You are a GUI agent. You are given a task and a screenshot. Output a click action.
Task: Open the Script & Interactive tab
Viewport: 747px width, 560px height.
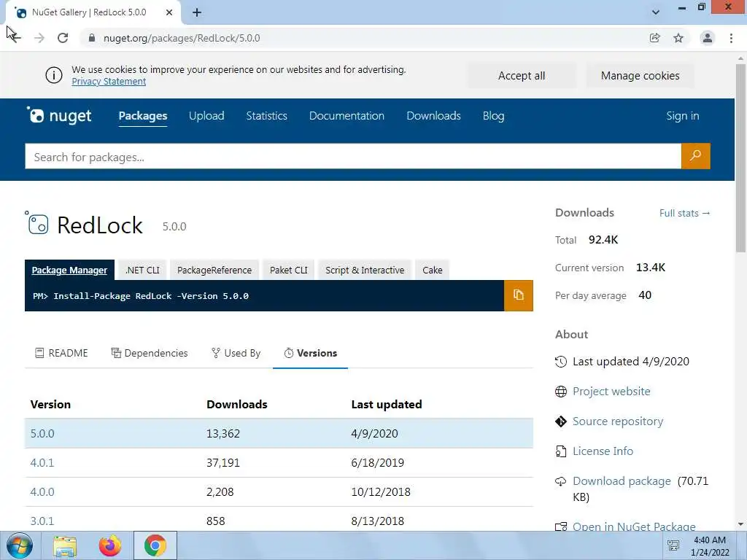[x=365, y=270]
